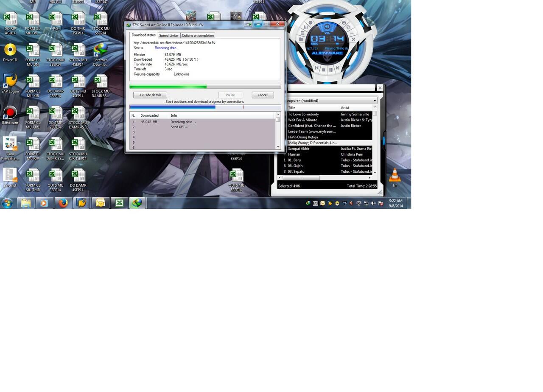543x392 pixels.
Task: Open the playlist lines icon in Alienware player
Action: coord(302,33)
